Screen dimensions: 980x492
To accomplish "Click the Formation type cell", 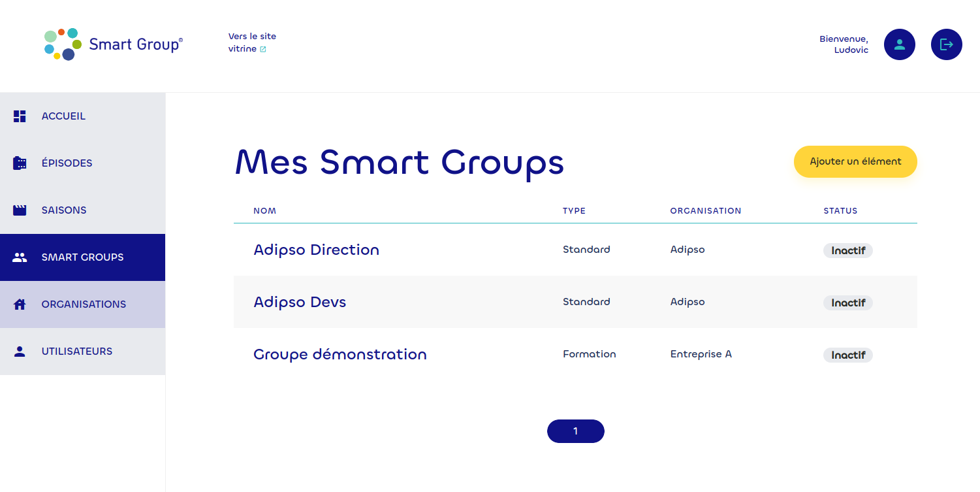I will (x=590, y=354).
